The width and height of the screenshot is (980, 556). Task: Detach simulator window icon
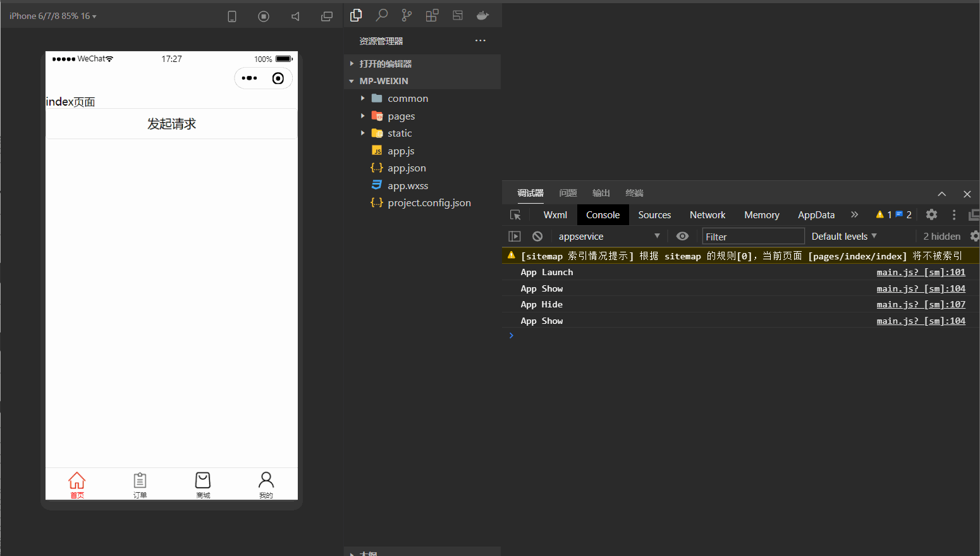pyautogui.click(x=327, y=16)
